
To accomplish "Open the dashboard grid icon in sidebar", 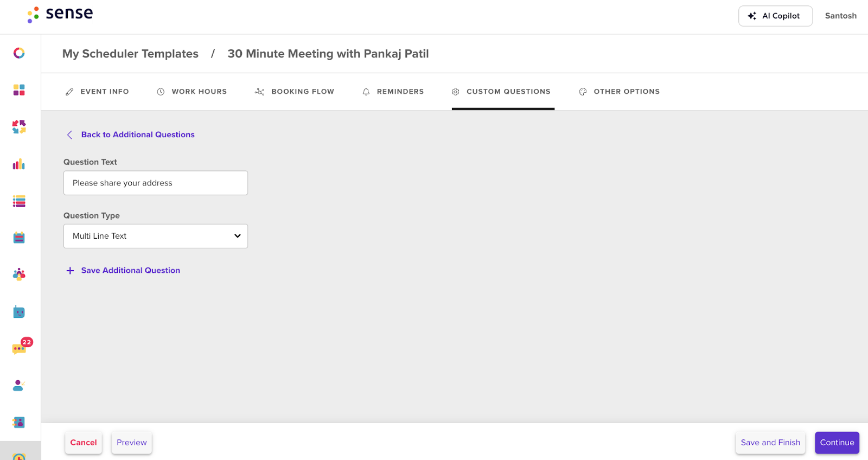I will (19, 90).
